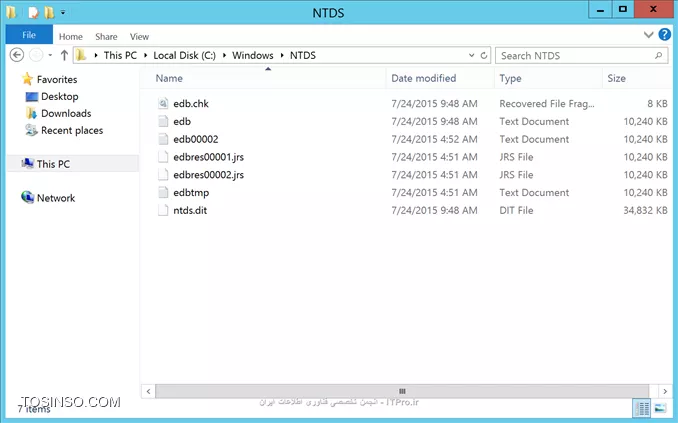Select NTDS in the breadcrumb
Image resolution: width=678 pixels, height=423 pixels.
303,55
